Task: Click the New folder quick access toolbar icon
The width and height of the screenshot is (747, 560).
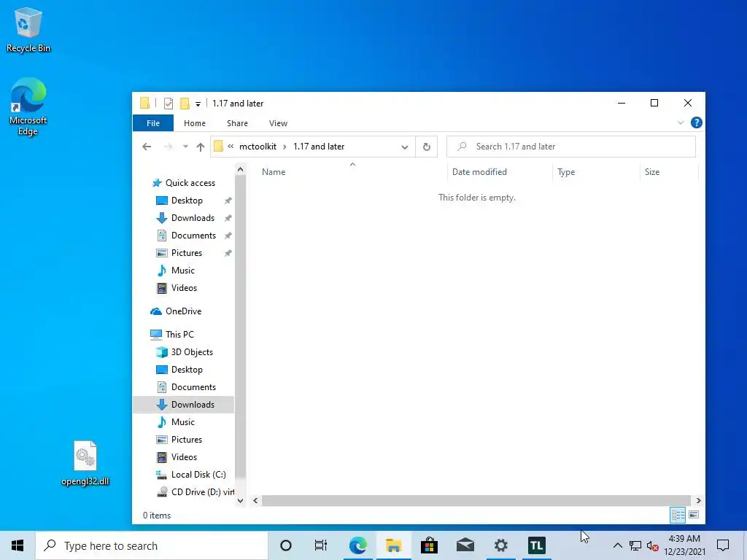Action: (185, 104)
